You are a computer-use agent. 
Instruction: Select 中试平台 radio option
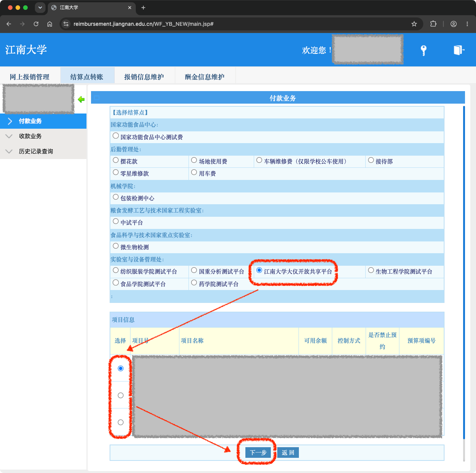pos(116,221)
